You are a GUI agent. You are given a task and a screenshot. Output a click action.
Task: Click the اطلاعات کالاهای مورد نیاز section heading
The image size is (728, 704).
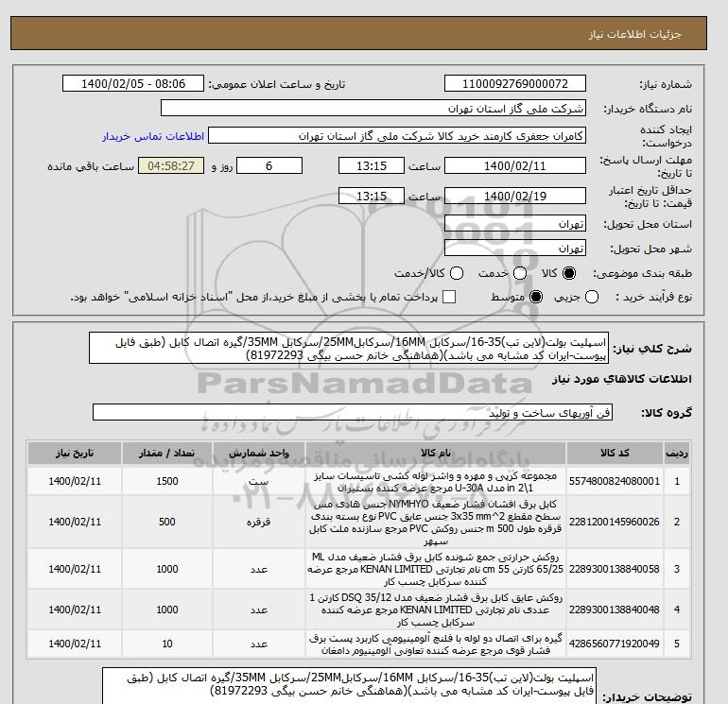[x=622, y=379]
